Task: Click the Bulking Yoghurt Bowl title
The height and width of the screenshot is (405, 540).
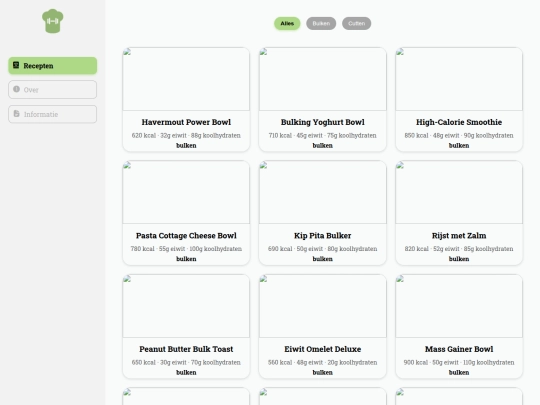Action: coord(322,122)
